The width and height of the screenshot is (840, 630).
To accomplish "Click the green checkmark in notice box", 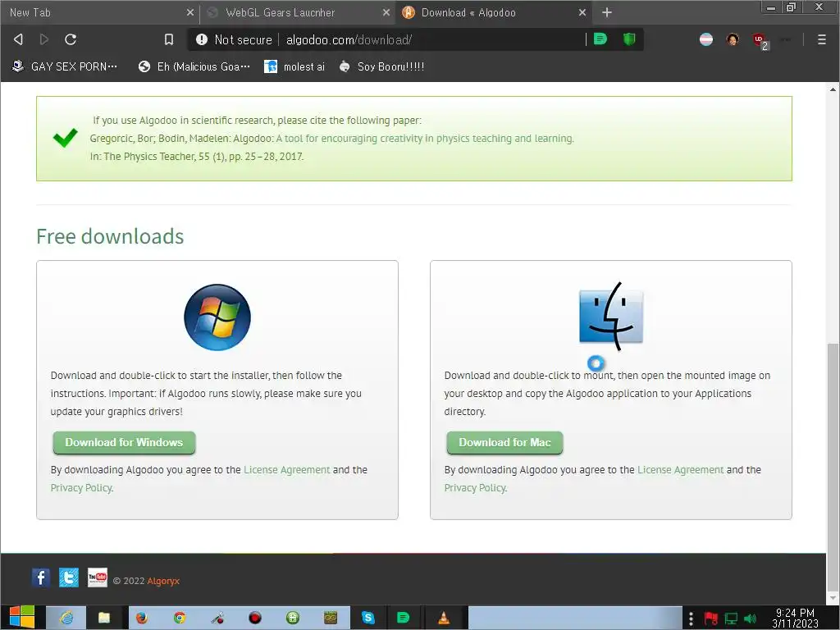I will [x=66, y=138].
